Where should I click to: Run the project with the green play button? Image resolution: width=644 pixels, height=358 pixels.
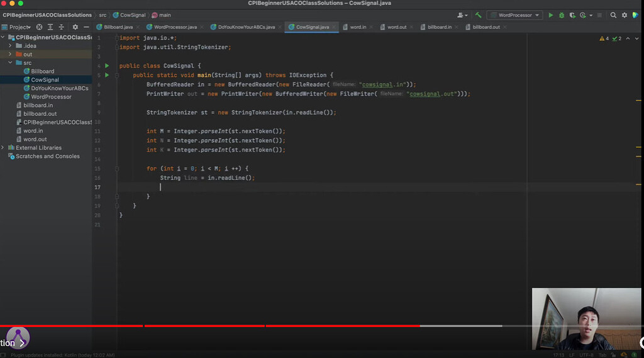[551, 15]
